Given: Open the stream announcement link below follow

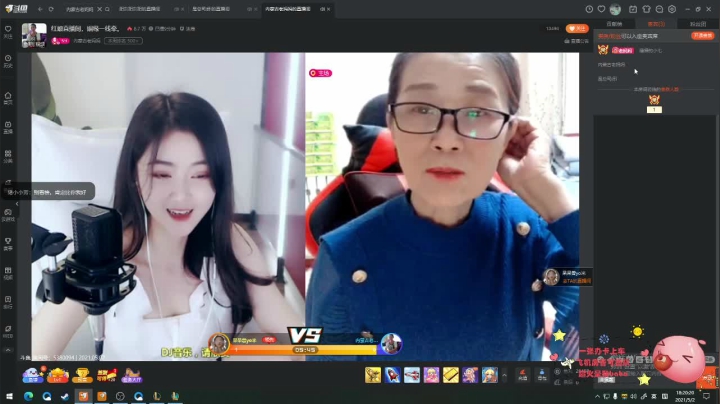Looking at the screenshot, I should pyautogui.click(x=576, y=41).
